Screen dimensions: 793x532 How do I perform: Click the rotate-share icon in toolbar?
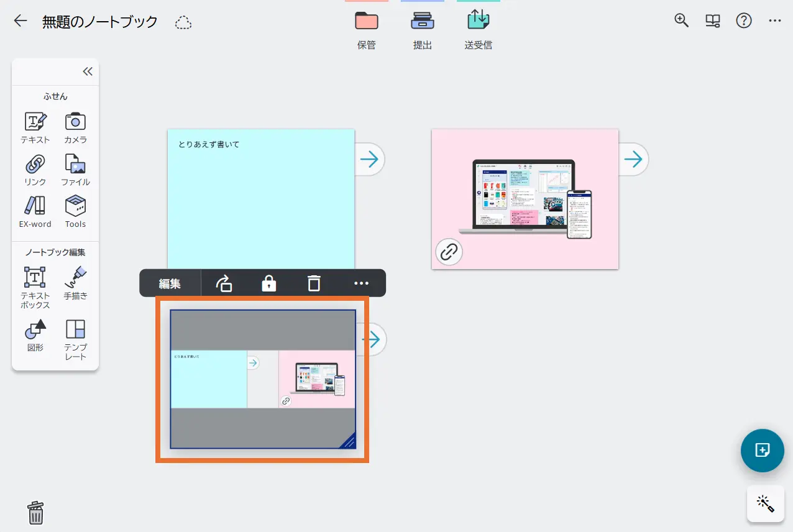point(224,283)
